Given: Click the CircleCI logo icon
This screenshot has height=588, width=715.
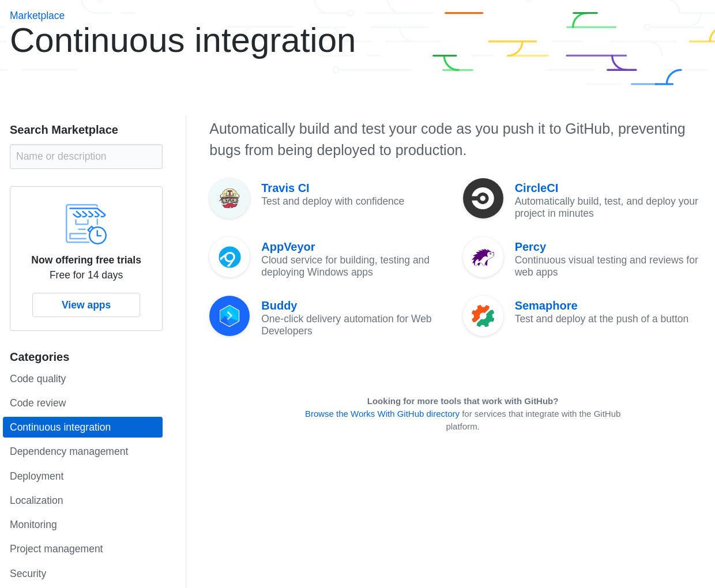Looking at the screenshot, I should [x=483, y=198].
